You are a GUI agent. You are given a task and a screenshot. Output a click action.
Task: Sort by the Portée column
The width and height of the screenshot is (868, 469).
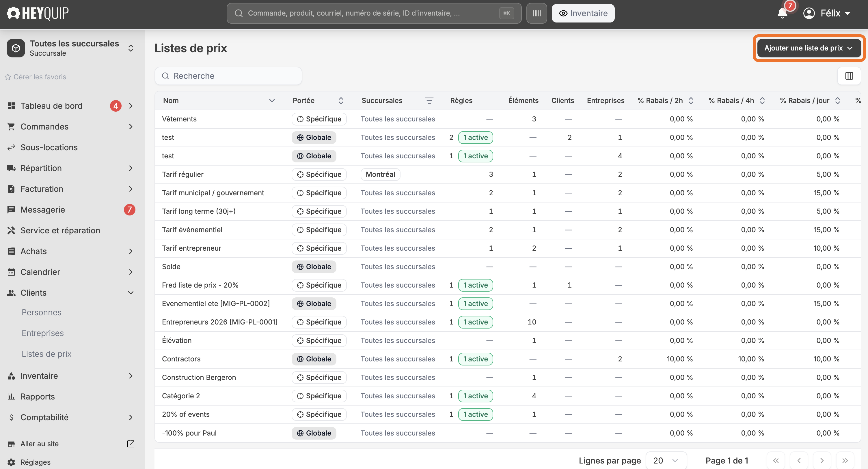pos(341,101)
